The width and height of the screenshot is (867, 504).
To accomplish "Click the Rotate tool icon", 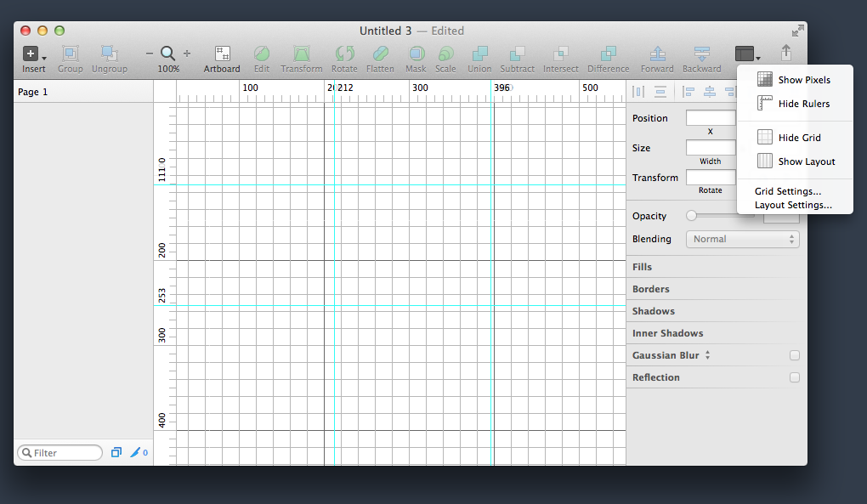I will (x=344, y=54).
